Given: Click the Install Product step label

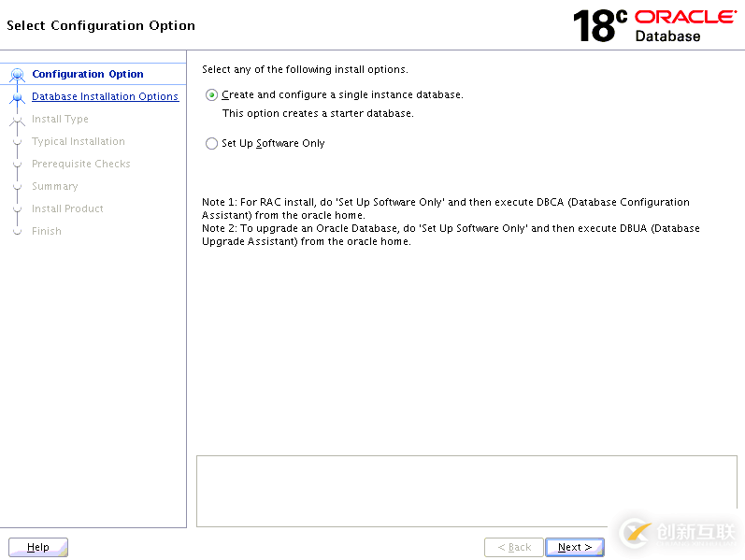Looking at the screenshot, I should [x=67, y=208].
